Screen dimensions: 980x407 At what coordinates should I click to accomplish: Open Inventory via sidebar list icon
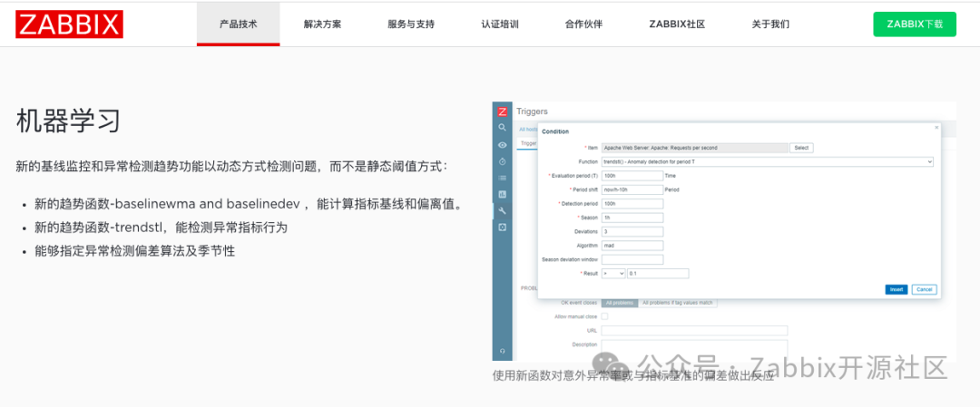[x=502, y=178]
